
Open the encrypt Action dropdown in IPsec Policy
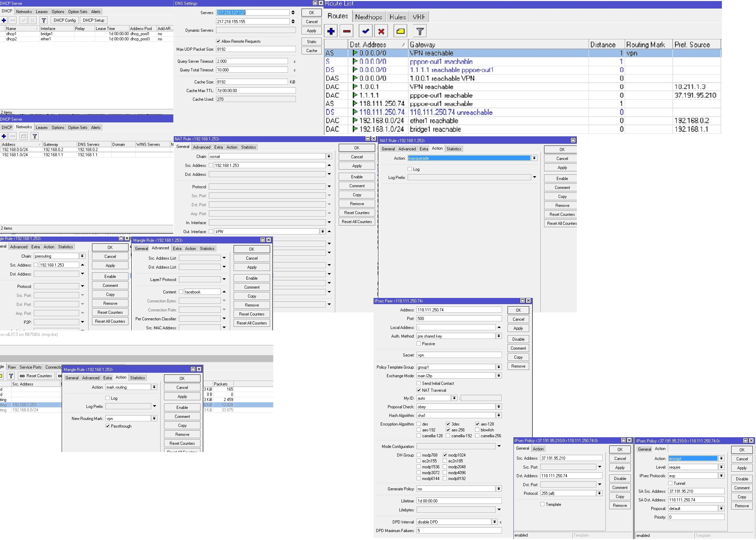(x=721, y=459)
